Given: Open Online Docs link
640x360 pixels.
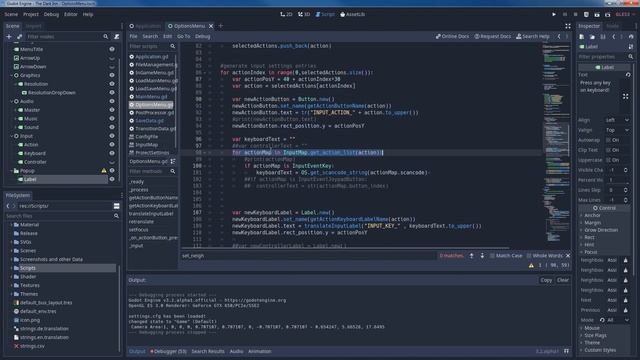Looking at the screenshot, I should [452, 36].
